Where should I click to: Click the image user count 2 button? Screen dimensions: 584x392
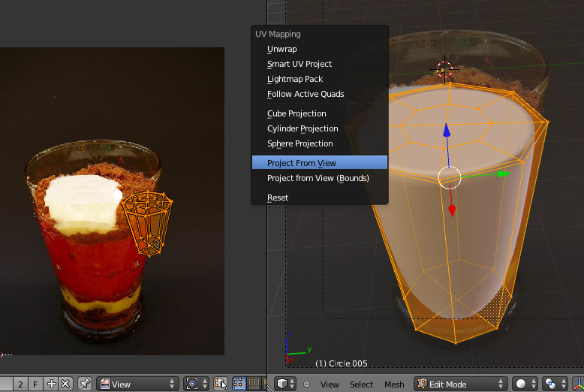tap(20, 384)
